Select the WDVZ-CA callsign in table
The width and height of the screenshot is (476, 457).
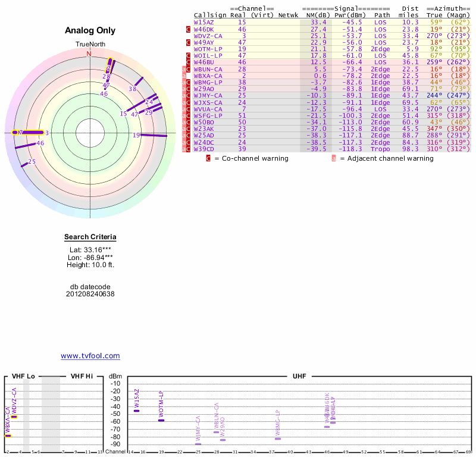click(208, 36)
